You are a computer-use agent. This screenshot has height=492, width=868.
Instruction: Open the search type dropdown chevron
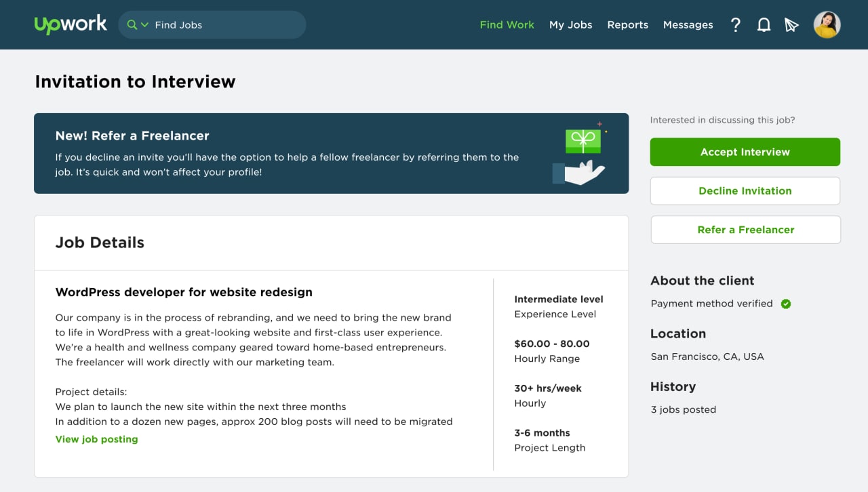click(144, 25)
